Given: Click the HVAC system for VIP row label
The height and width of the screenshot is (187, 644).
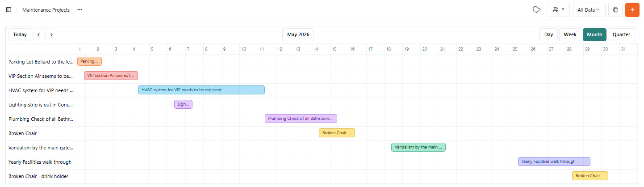Looking at the screenshot, I should click(41, 90).
